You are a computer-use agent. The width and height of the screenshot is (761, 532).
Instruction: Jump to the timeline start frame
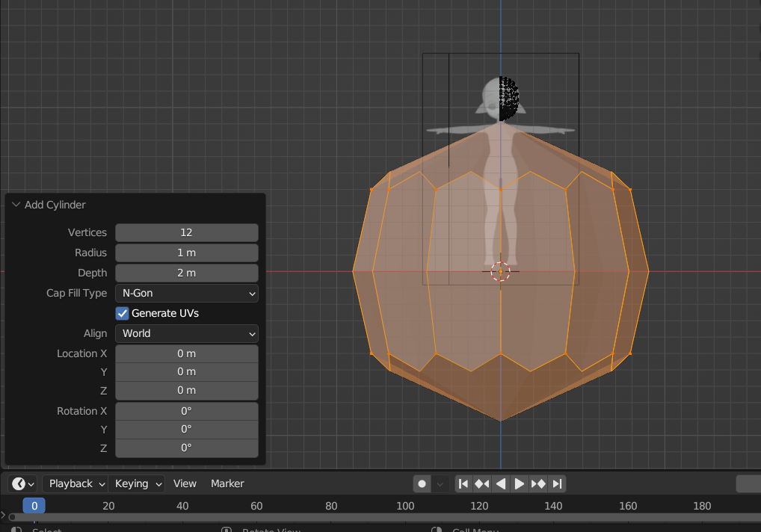point(463,483)
